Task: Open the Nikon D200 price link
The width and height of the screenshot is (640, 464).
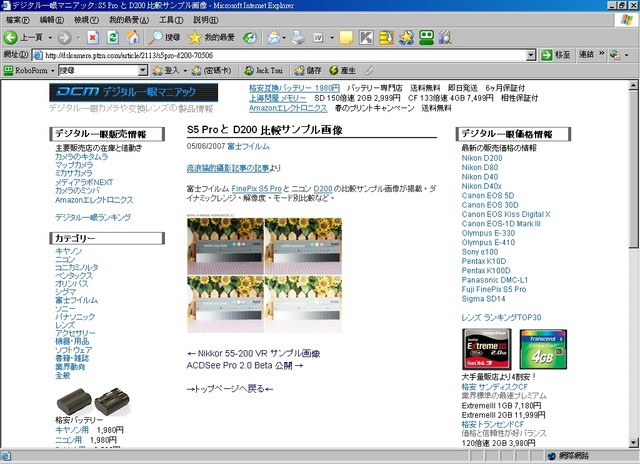Action: (482, 158)
